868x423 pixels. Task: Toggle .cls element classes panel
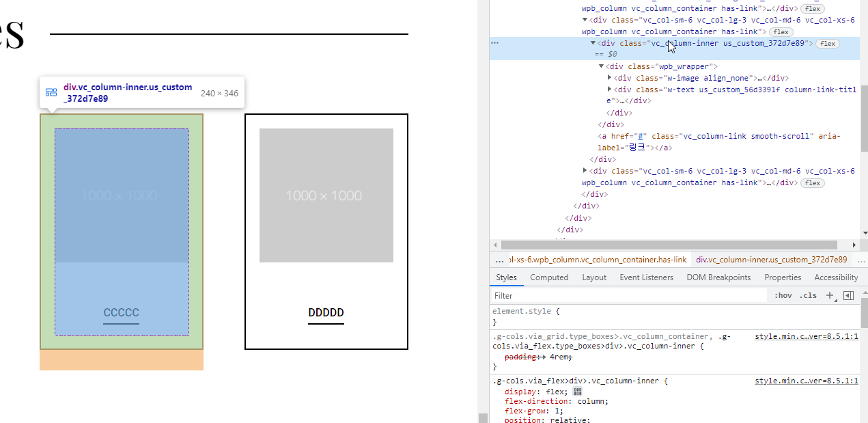click(809, 295)
